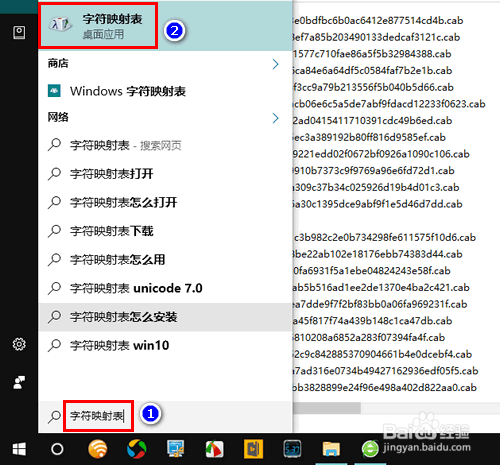Open the yellow notebook app on taskbar
Viewport: 500px width, 465px height.
coord(253,449)
